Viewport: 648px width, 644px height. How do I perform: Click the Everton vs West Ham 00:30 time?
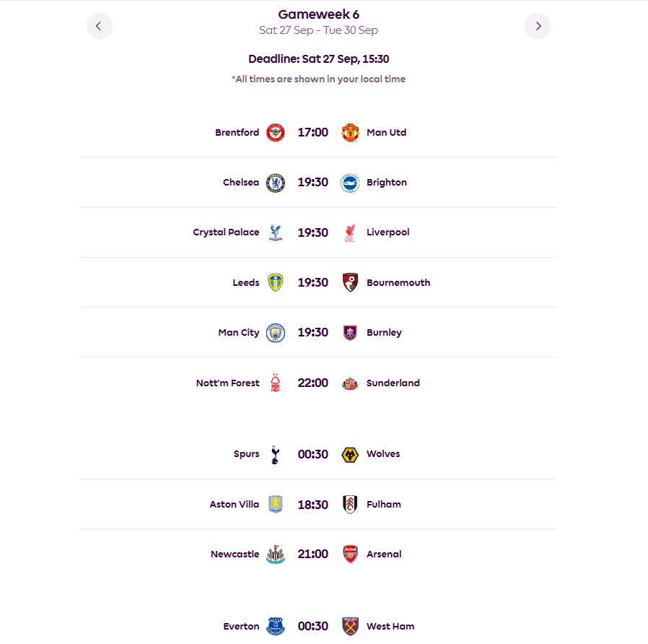click(x=313, y=626)
